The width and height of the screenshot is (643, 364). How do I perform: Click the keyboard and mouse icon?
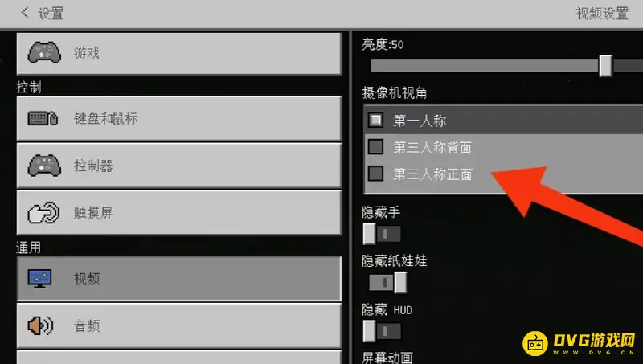click(43, 118)
